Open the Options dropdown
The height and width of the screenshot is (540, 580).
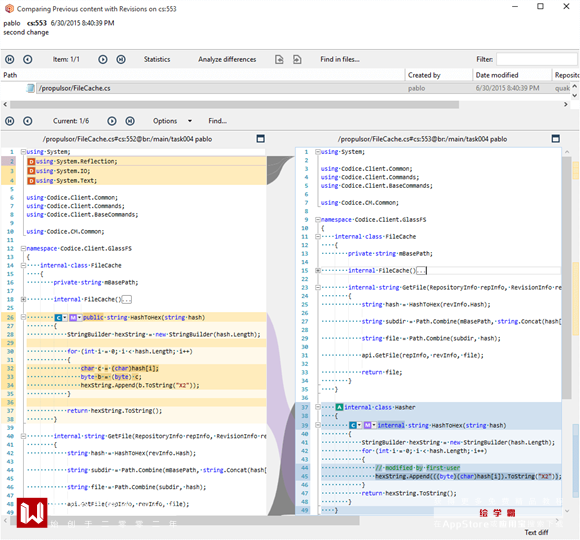(x=172, y=121)
